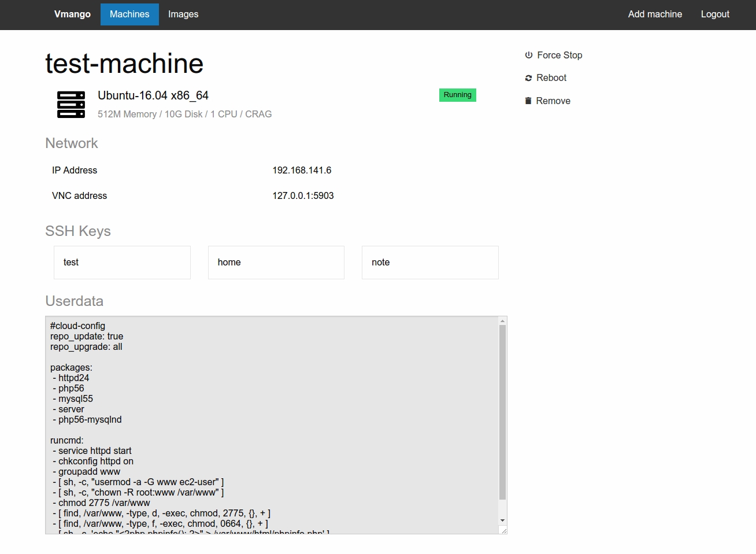This screenshot has width=756, height=554.
Task: Click the trash icon next to Remove
Action: pos(528,101)
